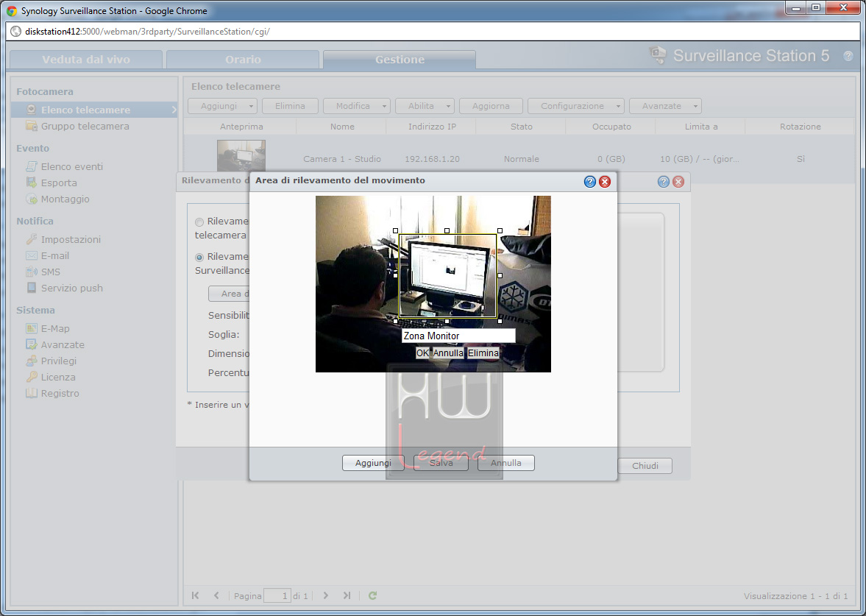
Task: Expand the Aggiungi dropdown in the camera toolbar
Action: pos(251,106)
